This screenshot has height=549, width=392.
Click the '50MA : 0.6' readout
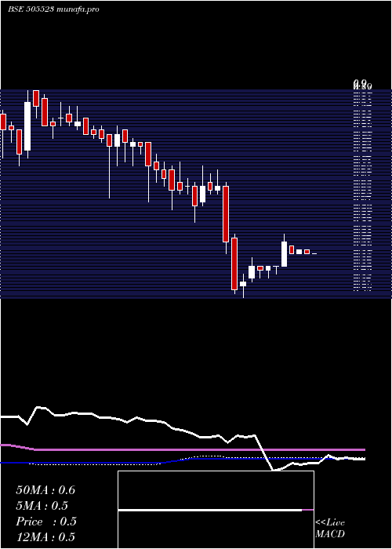click(45, 490)
